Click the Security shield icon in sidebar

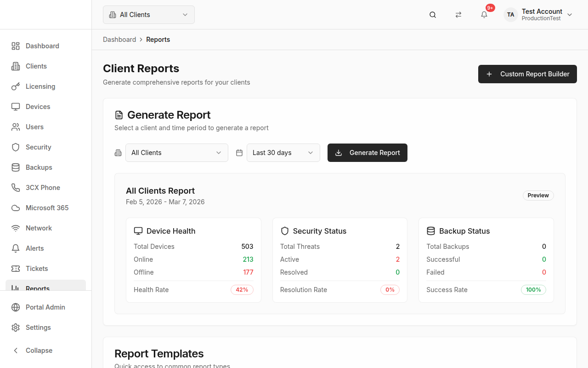point(16,147)
